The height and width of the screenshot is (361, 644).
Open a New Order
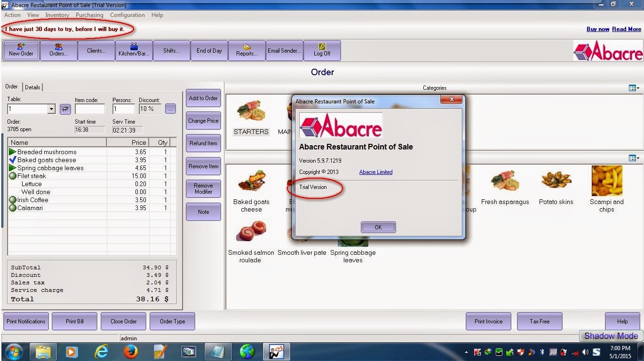pos(21,50)
